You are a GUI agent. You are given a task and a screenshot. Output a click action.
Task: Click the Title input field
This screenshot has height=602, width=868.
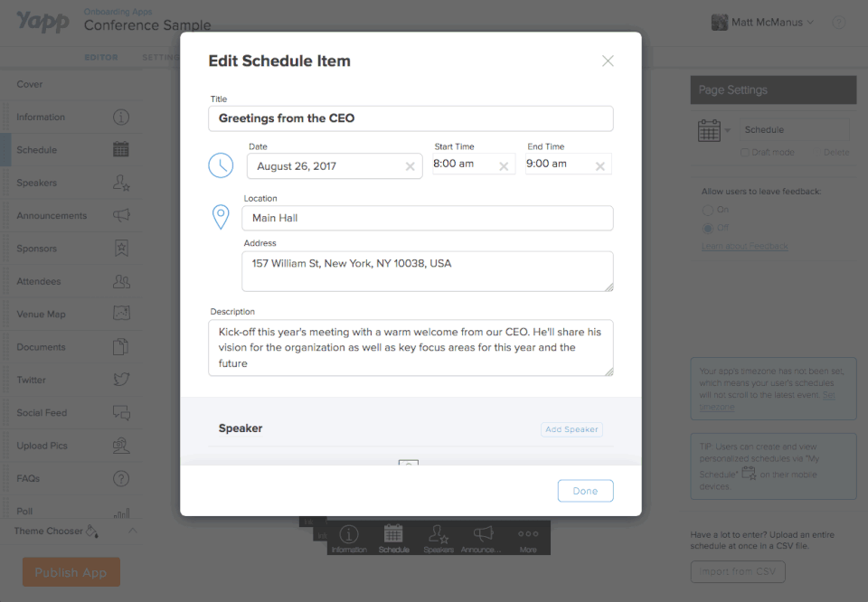(x=410, y=118)
